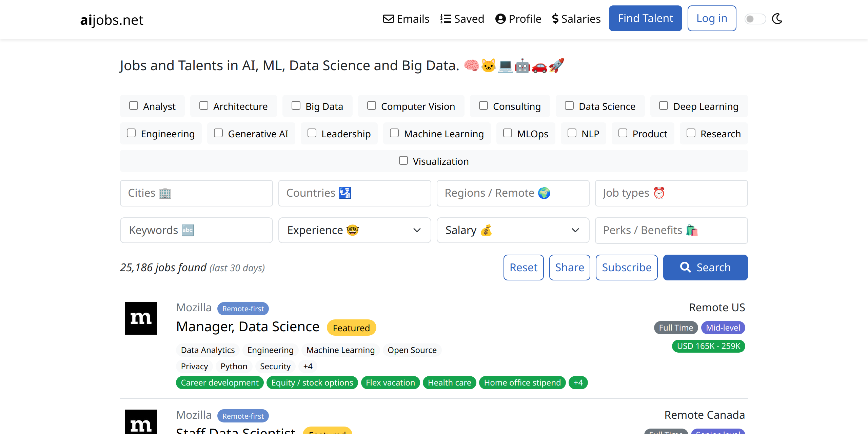Image resolution: width=868 pixels, height=434 pixels.
Task: Click the Health care perk badge
Action: (x=450, y=382)
